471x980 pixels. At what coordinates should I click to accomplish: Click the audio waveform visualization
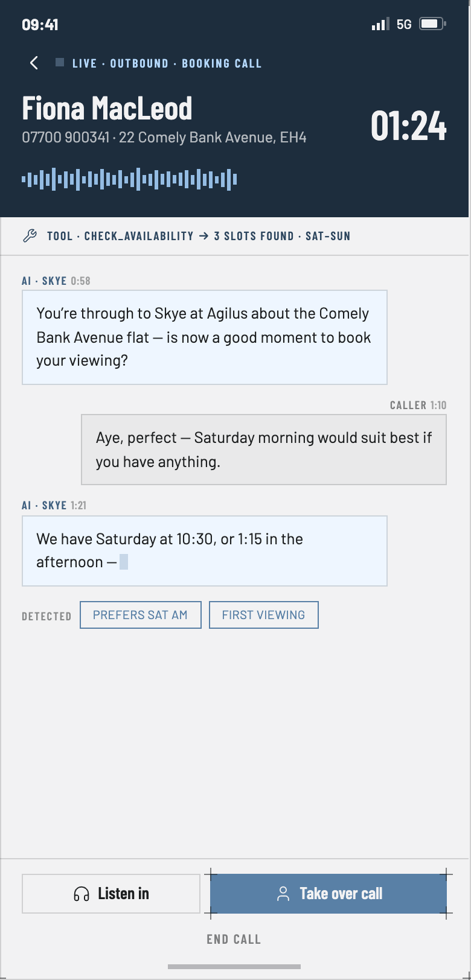(129, 179)
